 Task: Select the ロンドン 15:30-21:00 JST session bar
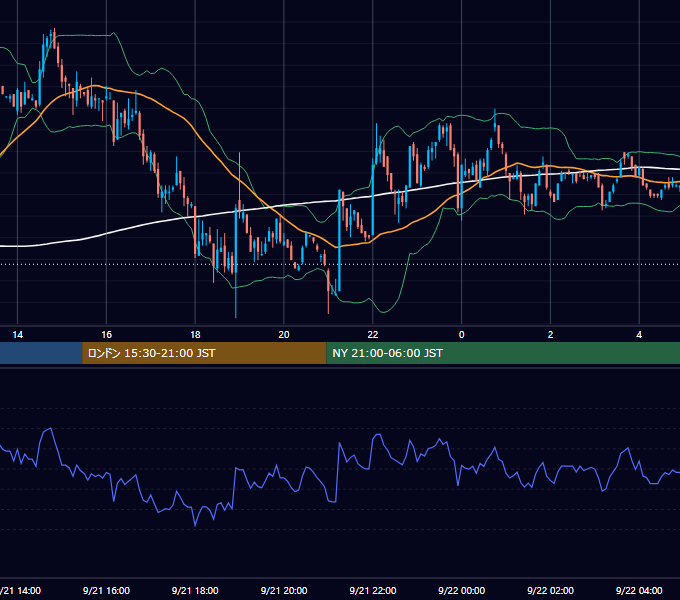(x=204, y=353)
